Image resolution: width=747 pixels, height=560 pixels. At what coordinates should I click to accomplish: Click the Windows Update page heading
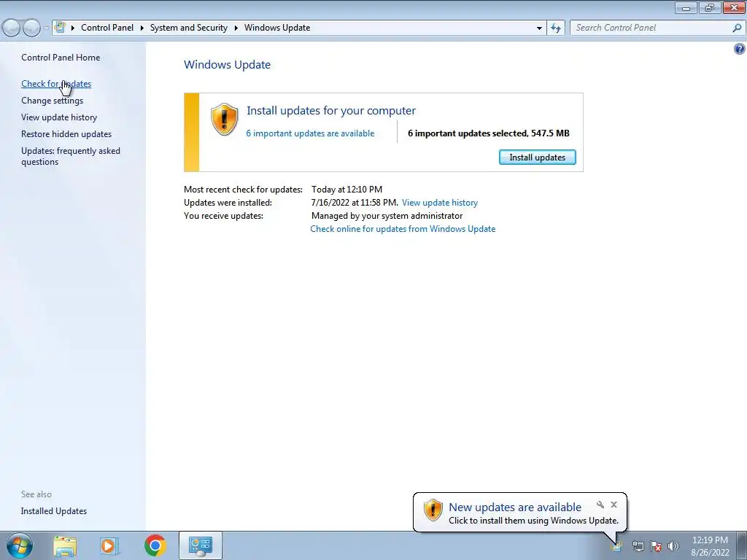[x=228, y=65]
